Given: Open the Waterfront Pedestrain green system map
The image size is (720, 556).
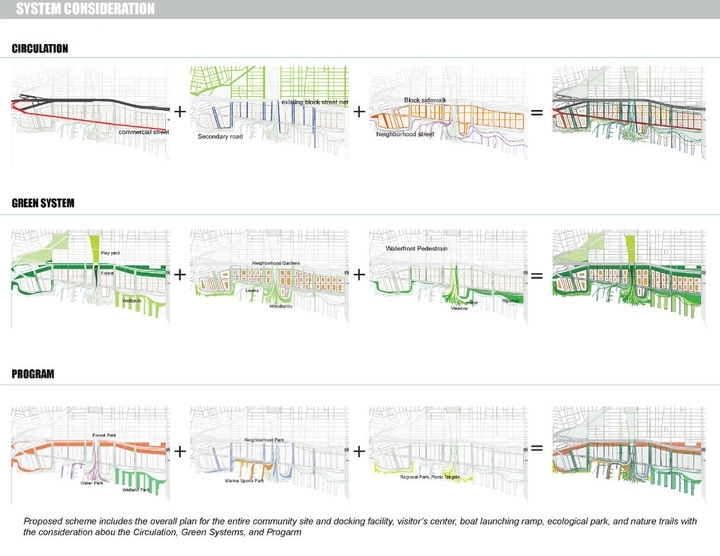Looking at the screenshot, I should (448, 278).
